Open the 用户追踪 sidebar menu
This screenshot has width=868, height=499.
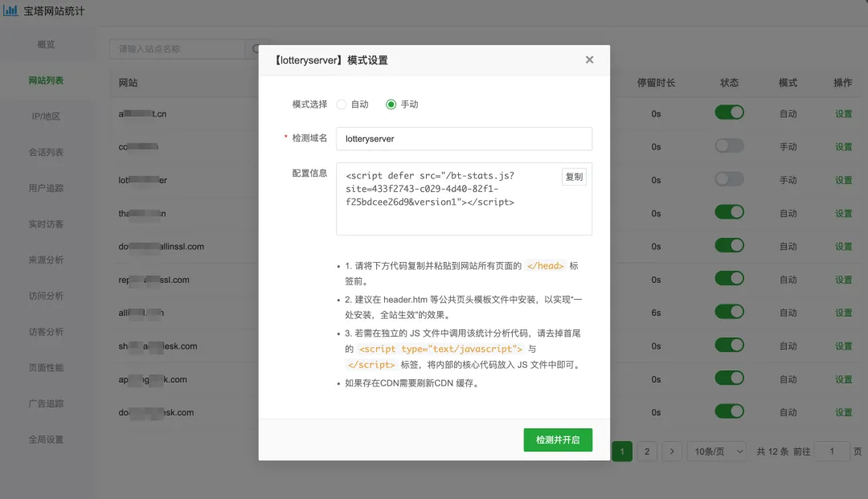(46, 188)
